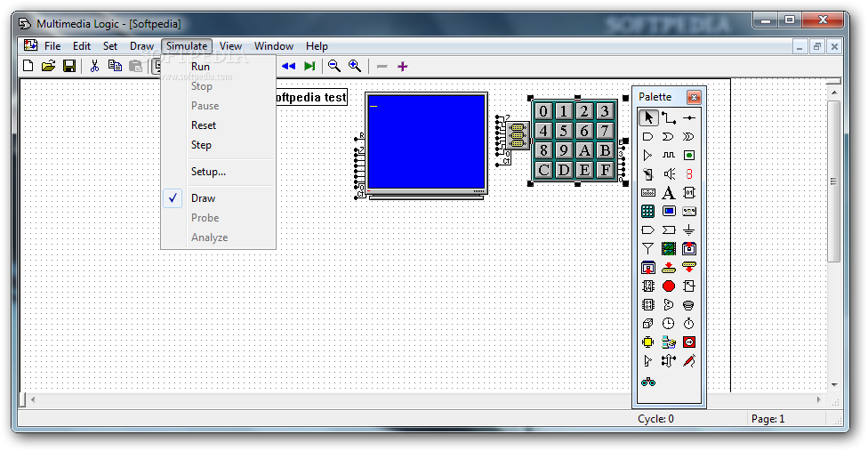Choose the cassette tape device in Palette

pos(688,212)
